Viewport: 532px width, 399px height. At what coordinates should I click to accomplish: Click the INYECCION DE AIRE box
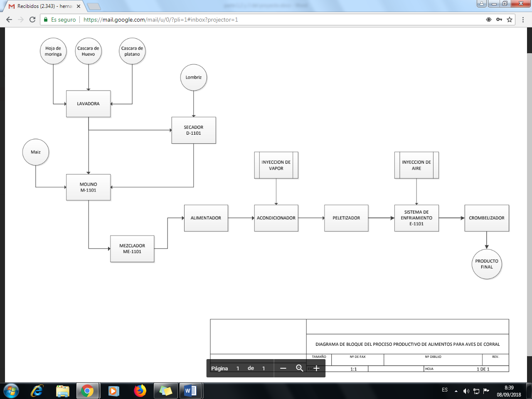pos(416,165)
